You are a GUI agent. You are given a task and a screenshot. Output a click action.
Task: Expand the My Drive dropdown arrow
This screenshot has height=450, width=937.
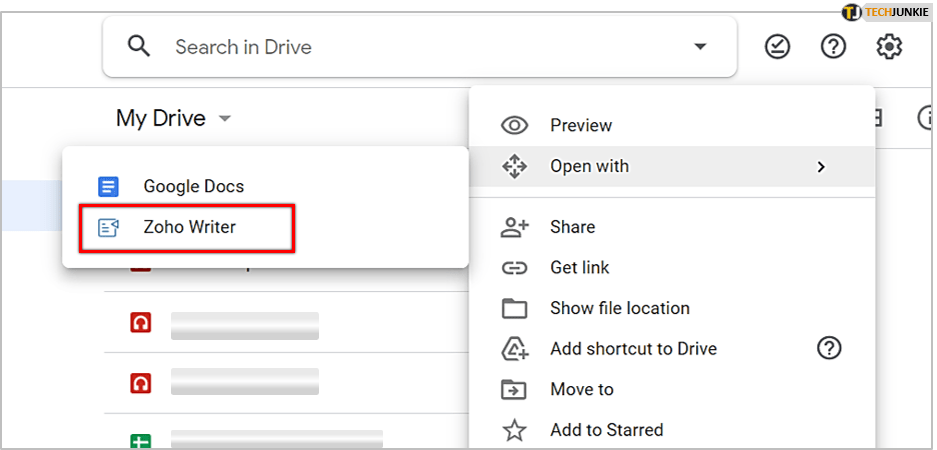pyautogui.click(x=225, y=119)
